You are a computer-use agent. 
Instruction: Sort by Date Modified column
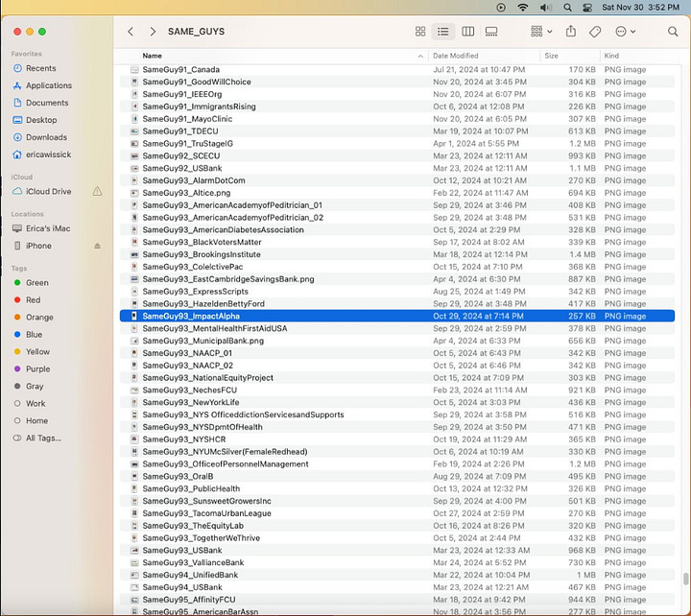(x=455, y=56)
